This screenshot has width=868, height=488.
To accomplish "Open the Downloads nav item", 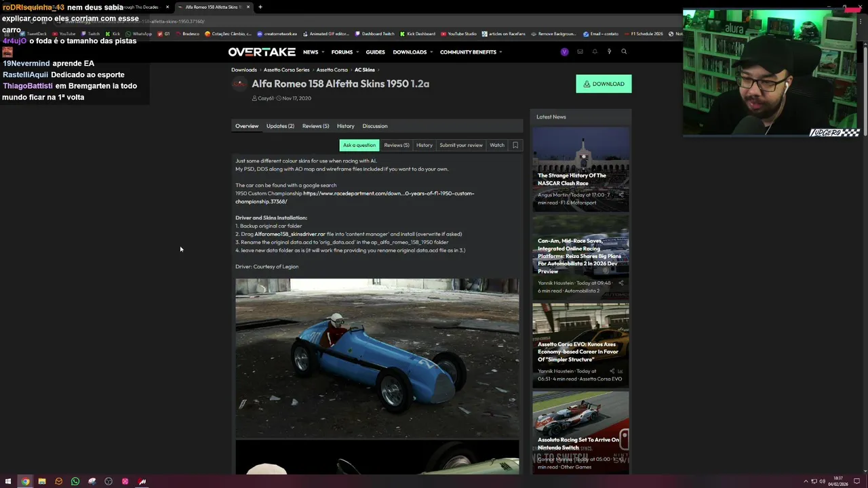I will pyautogui.click(x=410, y=52).
